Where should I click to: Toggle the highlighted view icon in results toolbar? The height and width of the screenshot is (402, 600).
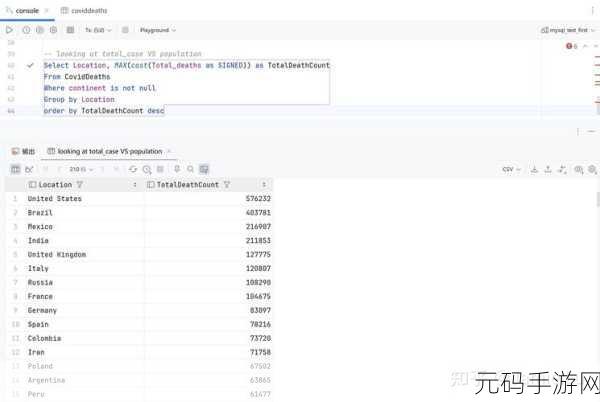point(204,169)
